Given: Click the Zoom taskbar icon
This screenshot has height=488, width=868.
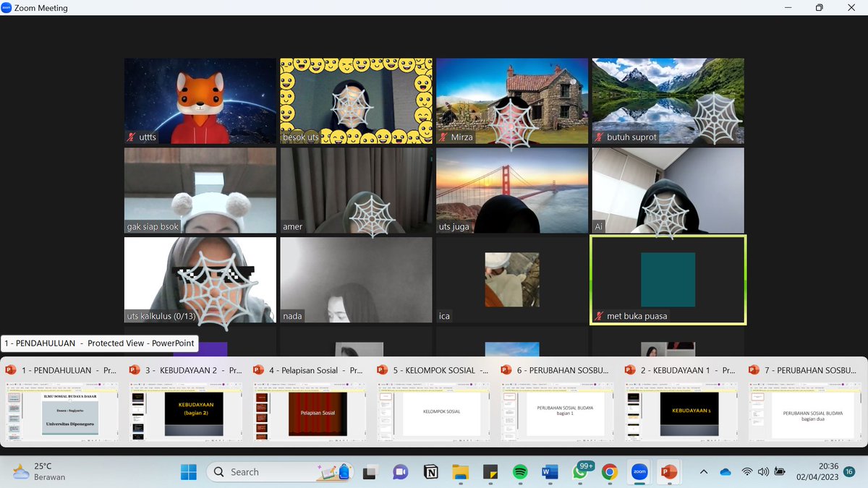Looking at the screenshot, I should (x=639, y=472).
